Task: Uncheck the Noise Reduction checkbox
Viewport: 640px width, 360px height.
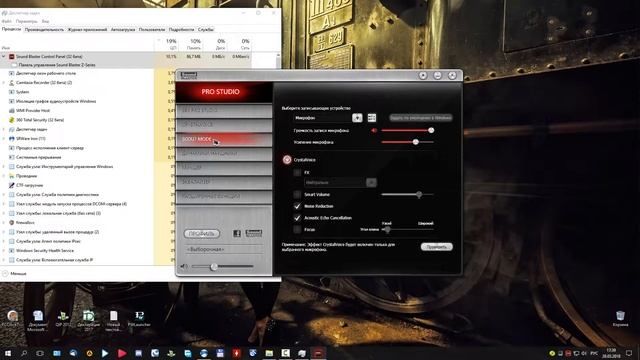Action: (x=297, y=206)
